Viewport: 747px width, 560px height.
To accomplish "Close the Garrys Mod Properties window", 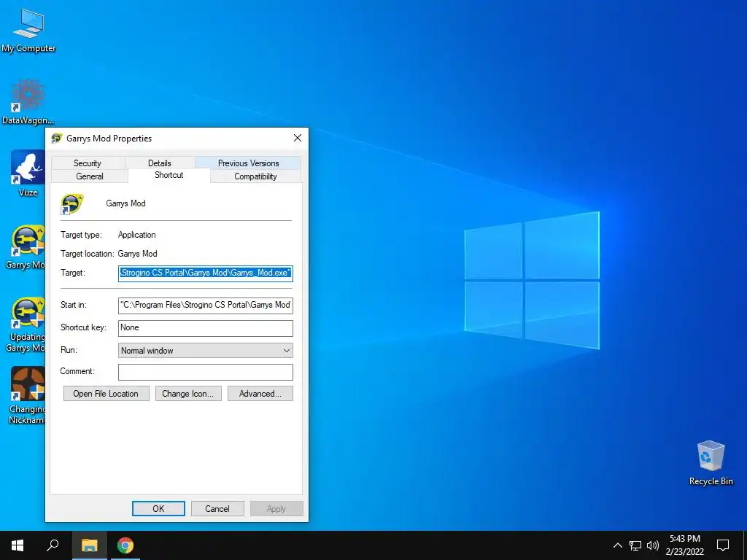I will click(298, 138).
